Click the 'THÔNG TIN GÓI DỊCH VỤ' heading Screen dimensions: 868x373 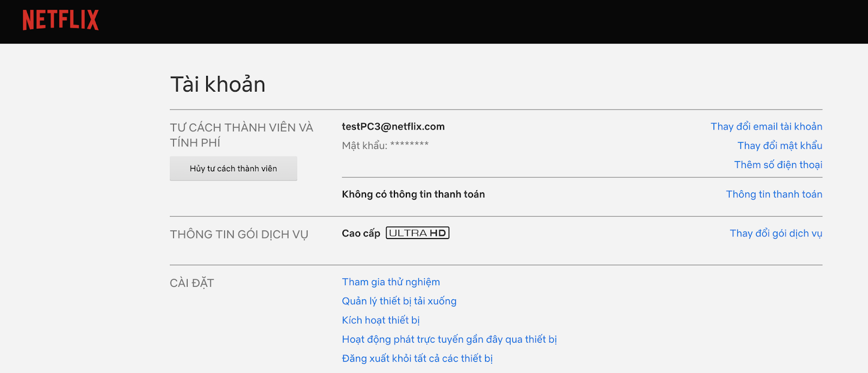coord(239,234)
